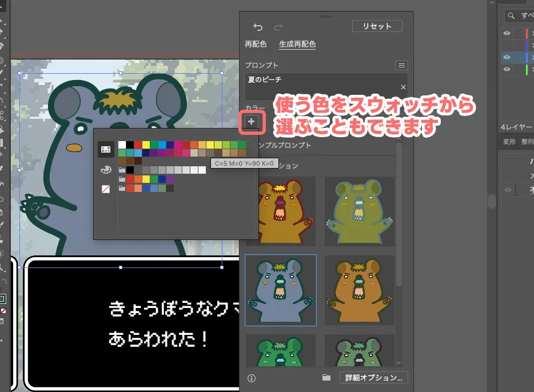Click the folder icon beside 詳細オプション
Screen dimensions: 534x392
[x=326, y=378]
